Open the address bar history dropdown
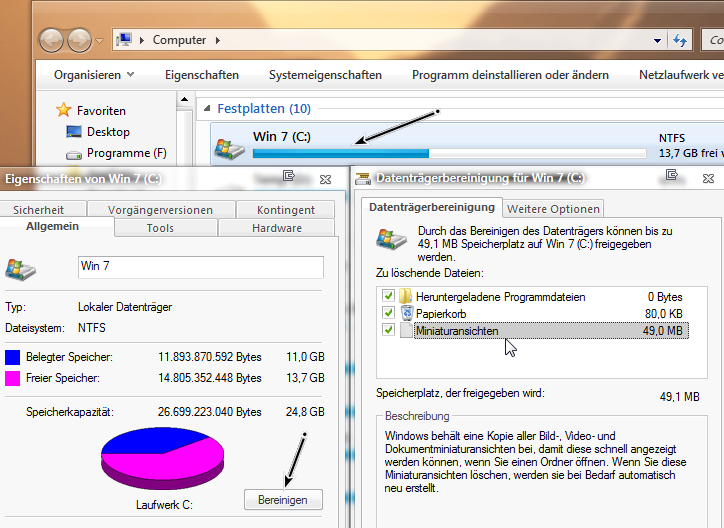The height and width of the screenshot is (528, 724). [x=657, y=41]
